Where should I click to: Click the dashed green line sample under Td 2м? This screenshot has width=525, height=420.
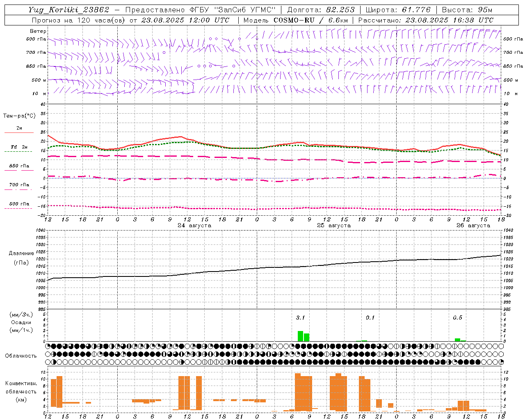[18, 151]
